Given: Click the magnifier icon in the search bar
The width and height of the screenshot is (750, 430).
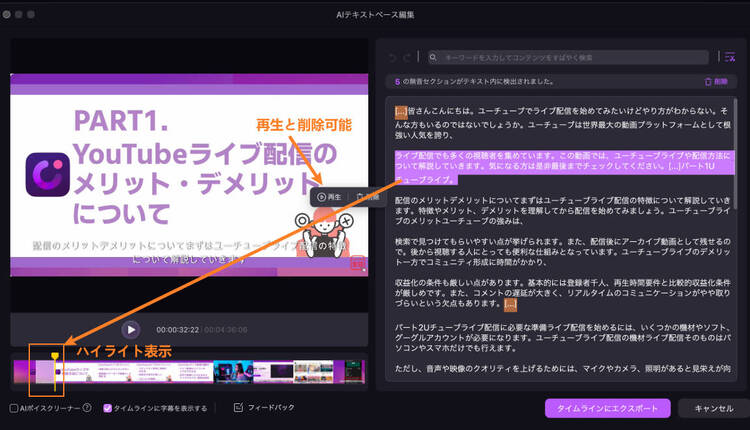Looking at the screenshot, I should [x=433, y=57].
